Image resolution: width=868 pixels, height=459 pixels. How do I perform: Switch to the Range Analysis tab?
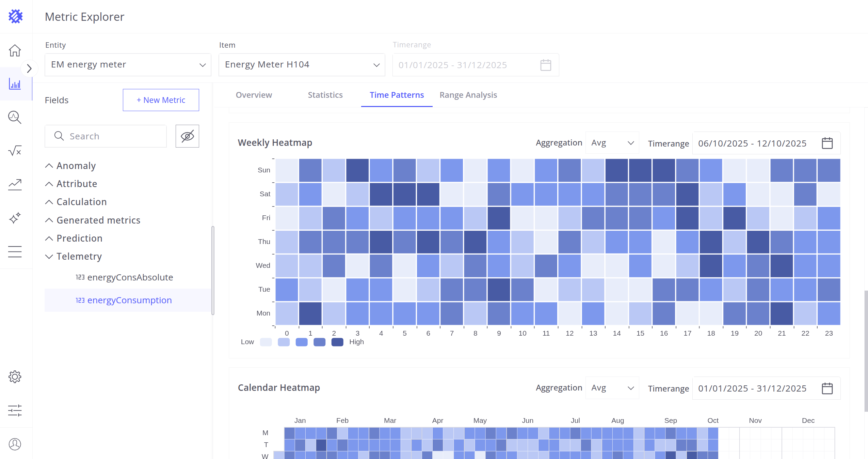point(468,95)
